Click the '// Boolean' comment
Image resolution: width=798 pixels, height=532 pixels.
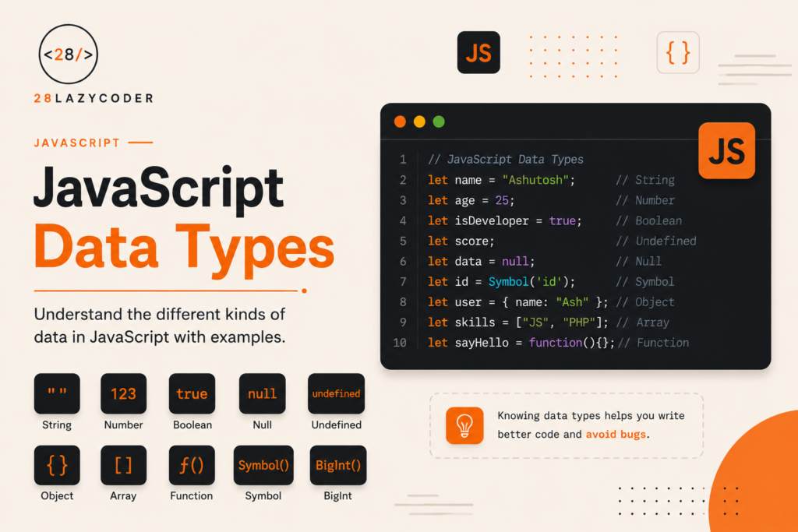pyautogui.click(x=648, y=220)
